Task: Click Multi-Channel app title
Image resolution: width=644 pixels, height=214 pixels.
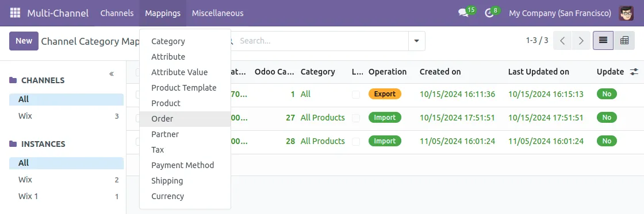Action: [x=58, y=13]
